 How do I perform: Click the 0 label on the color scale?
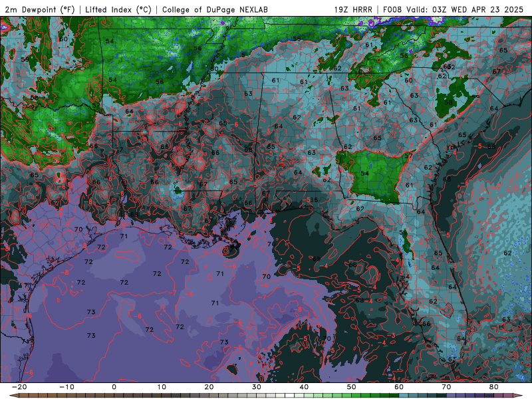[114, 387]
